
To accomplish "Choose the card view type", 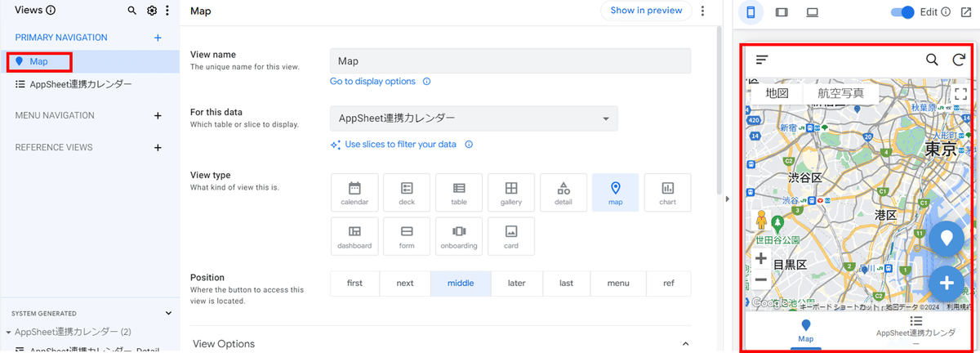I will [x=511, y=237].
